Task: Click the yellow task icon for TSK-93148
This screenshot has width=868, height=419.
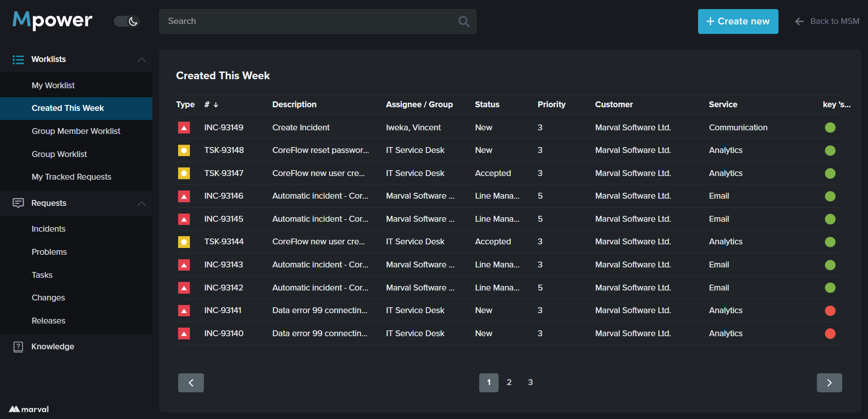Action: (184, 150)
